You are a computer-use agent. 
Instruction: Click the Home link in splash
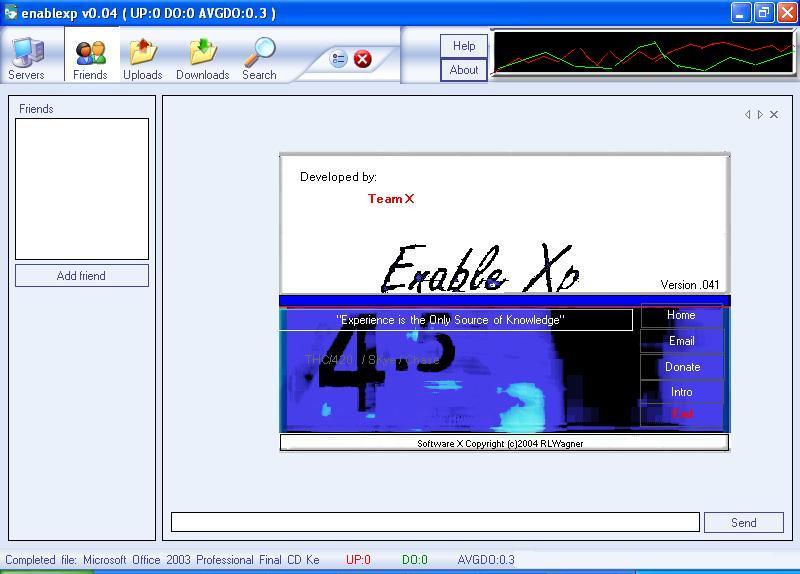tap(681, 315)
